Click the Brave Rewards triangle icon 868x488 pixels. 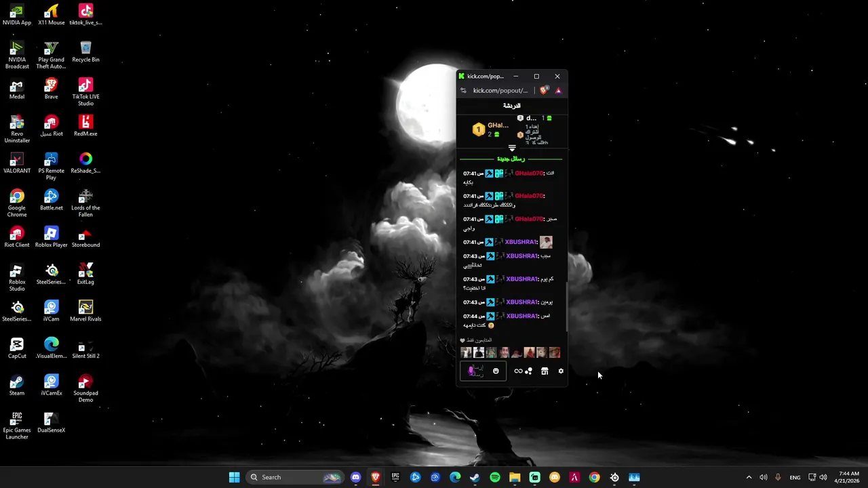point(558,90)
